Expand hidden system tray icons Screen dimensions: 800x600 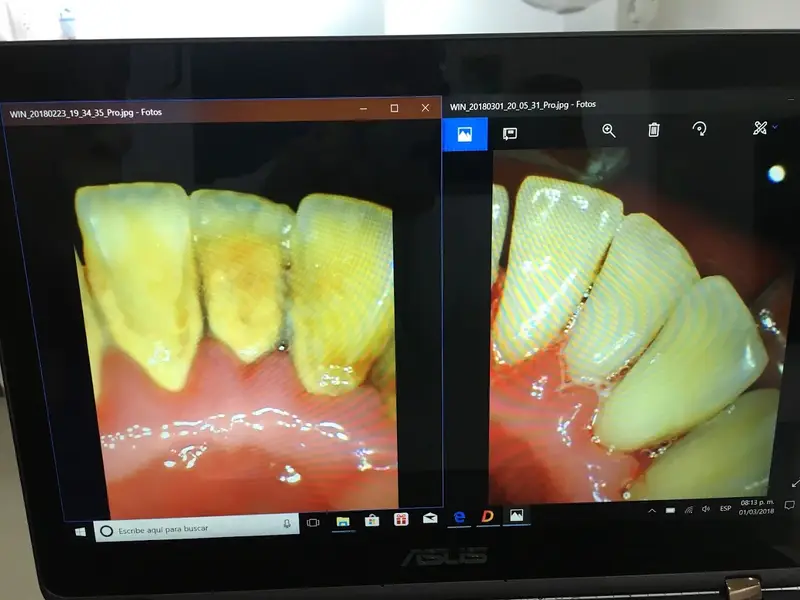point(652,510)
